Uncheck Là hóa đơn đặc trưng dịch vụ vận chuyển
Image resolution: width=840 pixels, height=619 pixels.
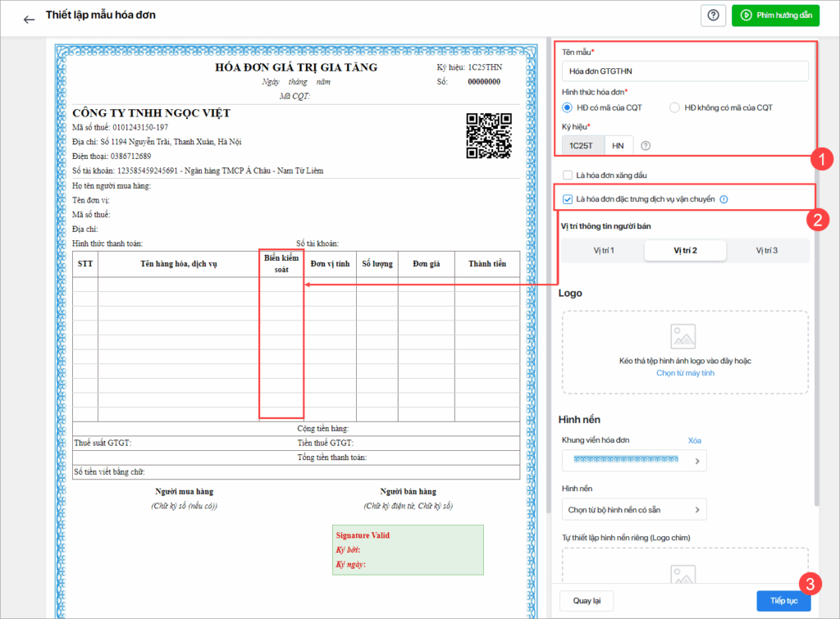[x=568, y=199]
